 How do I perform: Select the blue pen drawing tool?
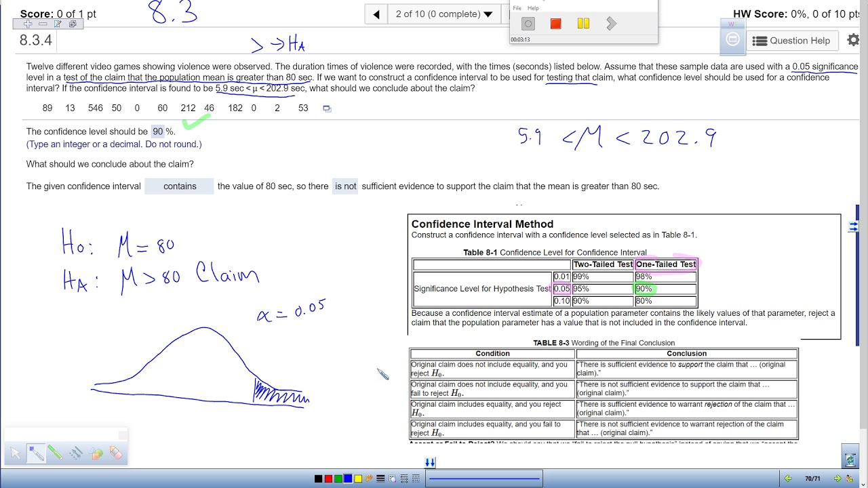pos(36,453)
